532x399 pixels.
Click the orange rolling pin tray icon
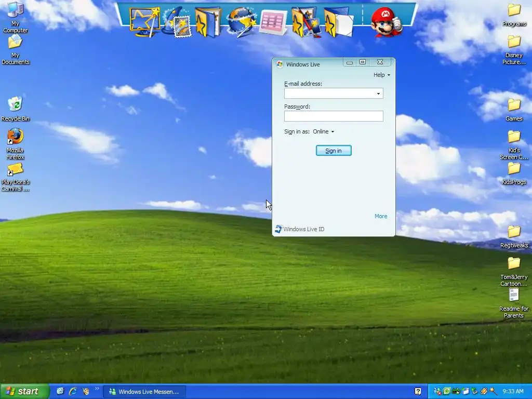[484, 391]
